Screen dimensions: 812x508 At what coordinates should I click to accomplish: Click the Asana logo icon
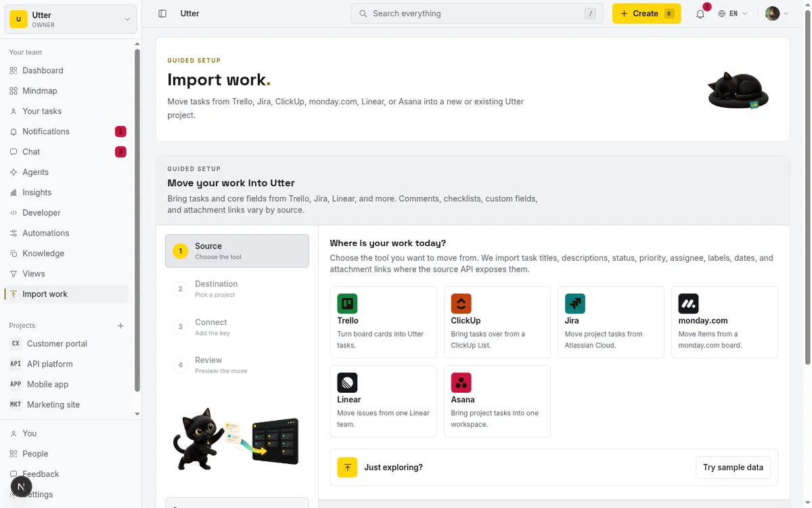(461, 383)
